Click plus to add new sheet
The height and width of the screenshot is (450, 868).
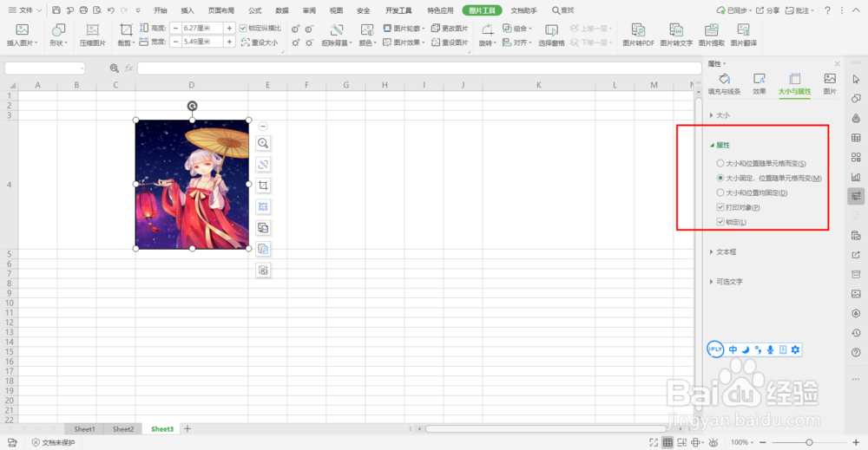(x=187, y=428)
